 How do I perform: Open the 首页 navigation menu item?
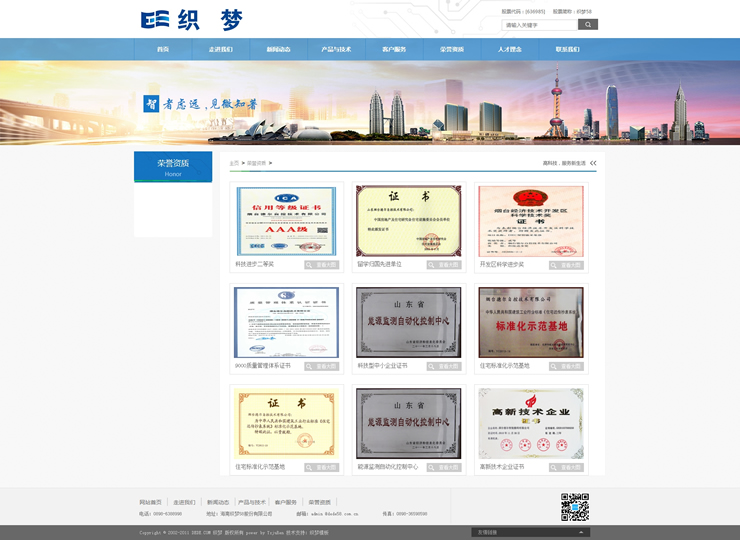[163, 49]
